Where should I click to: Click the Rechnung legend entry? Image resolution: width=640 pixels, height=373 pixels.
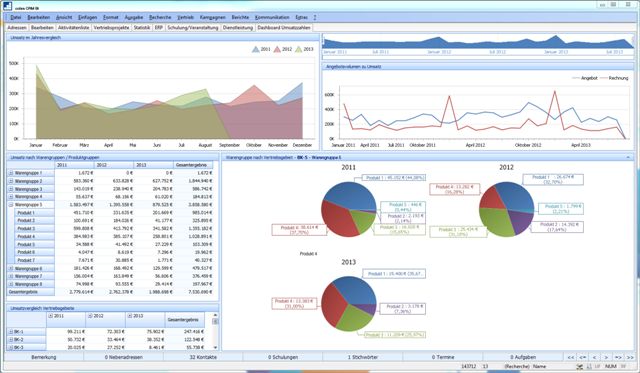[x=615, y=78]
